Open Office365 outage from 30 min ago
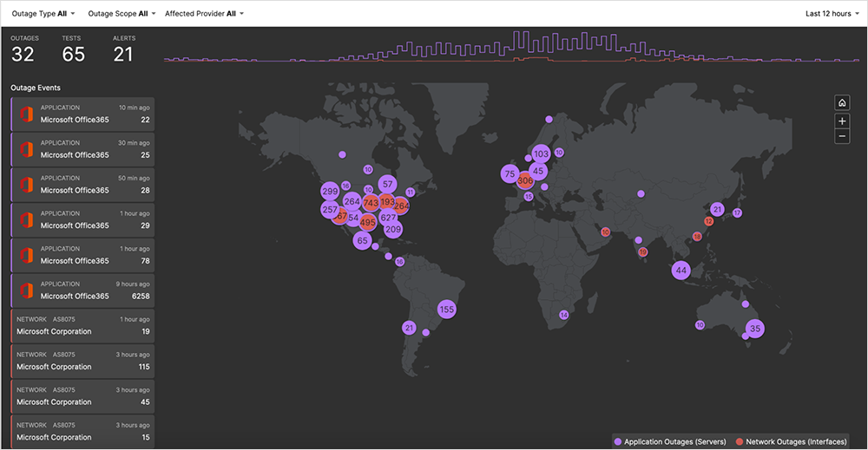This screenshot has width=868, height=450. click(82, 149)
